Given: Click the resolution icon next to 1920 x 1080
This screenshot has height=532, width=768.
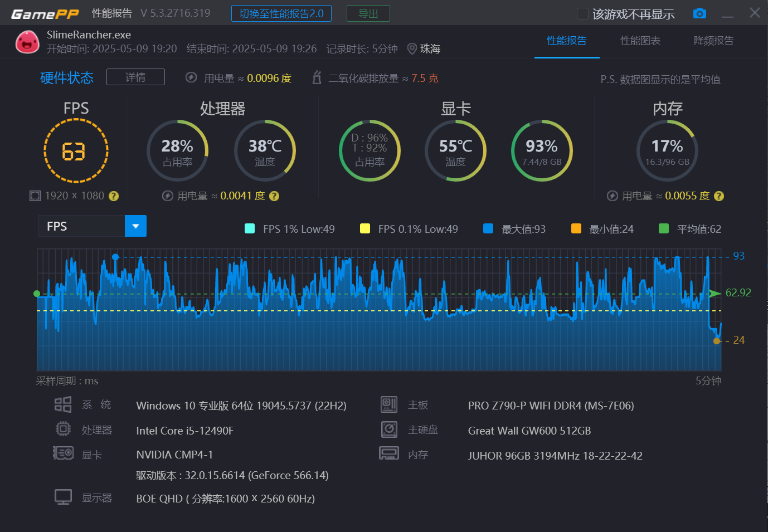Looking at the screenshot, I should (x=35, y=196).
